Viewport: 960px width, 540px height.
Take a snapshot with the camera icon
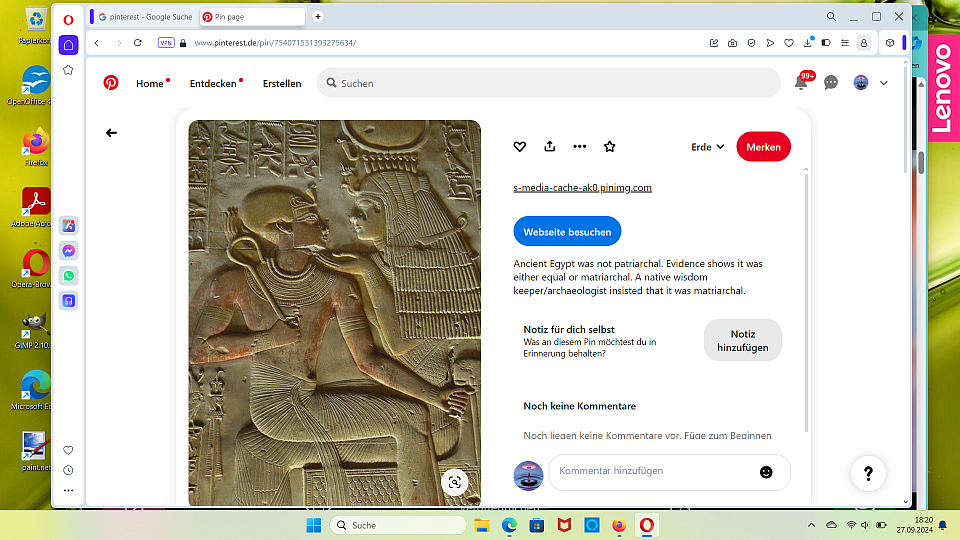pyautogui.click(x=732, y=43)
